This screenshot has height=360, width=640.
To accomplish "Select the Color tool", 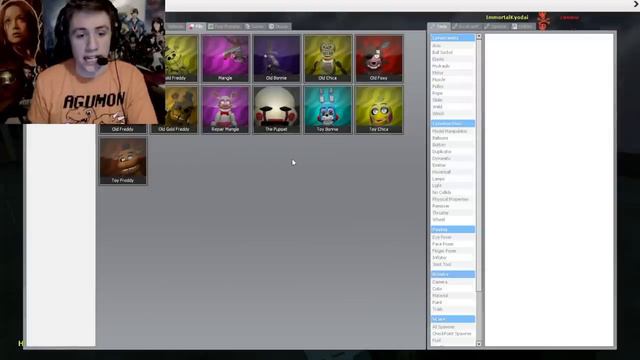I will click(453, 289).
